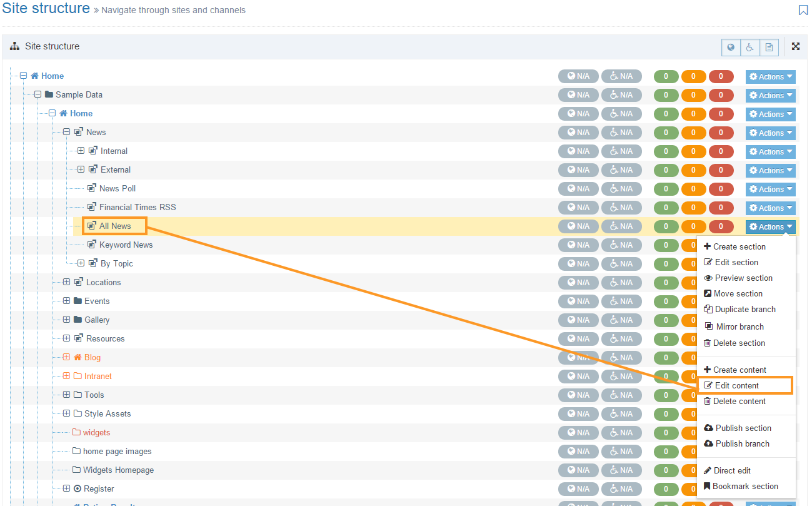The height and width of the screenshot is (506, 812).
Task: Choose Edit content from the Actions menu
Action: [x=737, y=385]
